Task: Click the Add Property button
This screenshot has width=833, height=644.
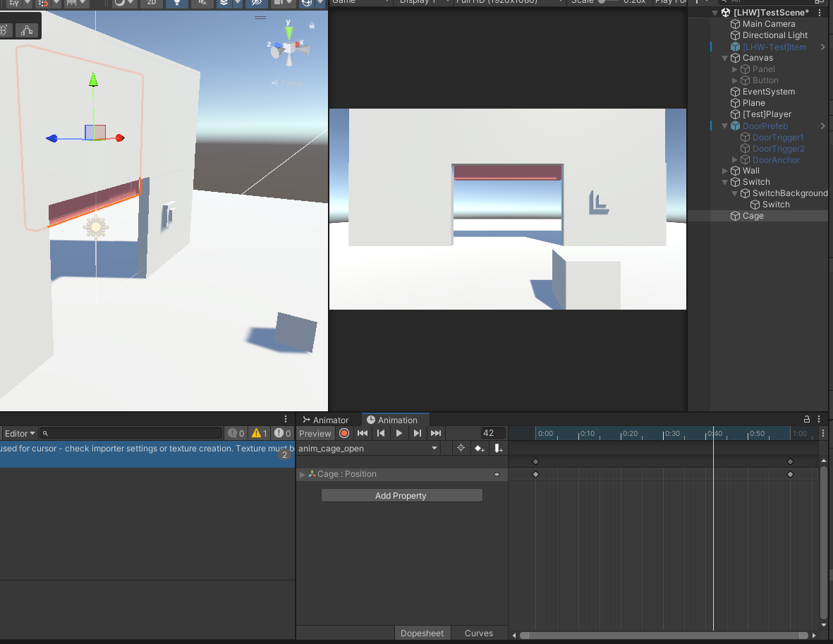Action: tap(401, 495)
